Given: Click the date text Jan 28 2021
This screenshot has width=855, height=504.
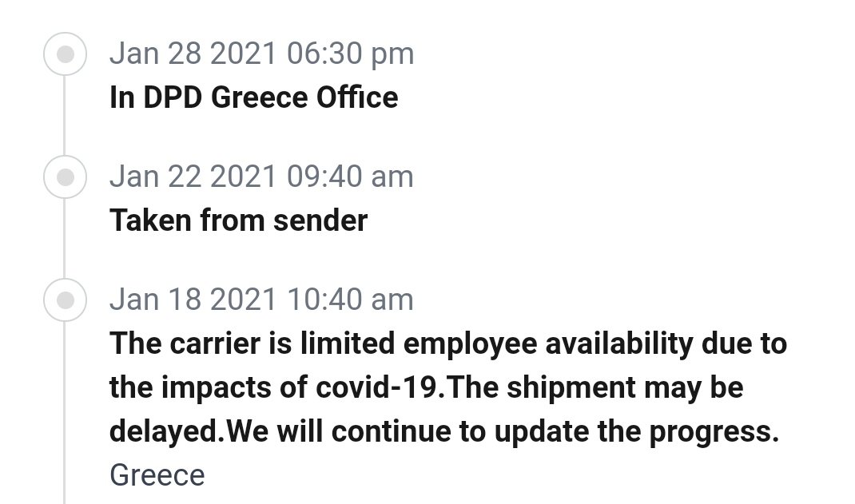Looking at the screenshot, I should click(x=193, y=54).
